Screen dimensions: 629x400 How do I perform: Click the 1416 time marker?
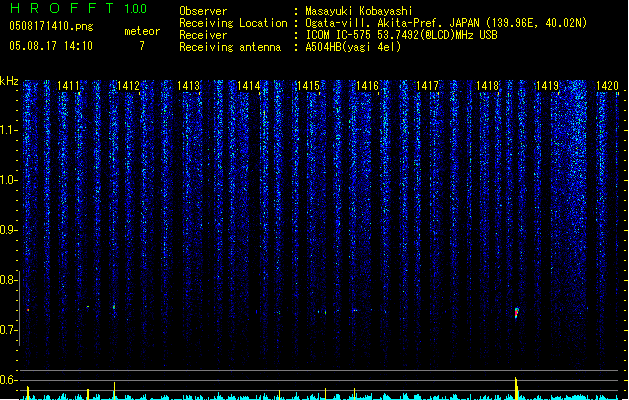coord(367,86)
